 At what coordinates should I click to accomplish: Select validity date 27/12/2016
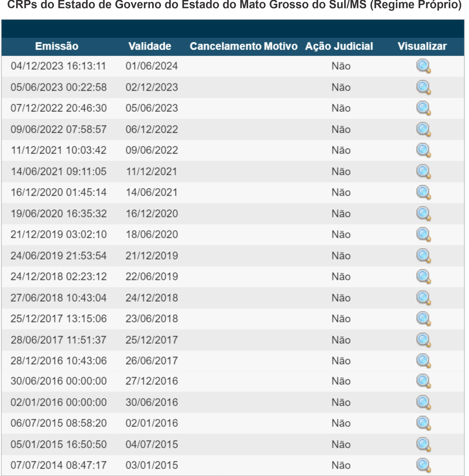pos(152,381)
